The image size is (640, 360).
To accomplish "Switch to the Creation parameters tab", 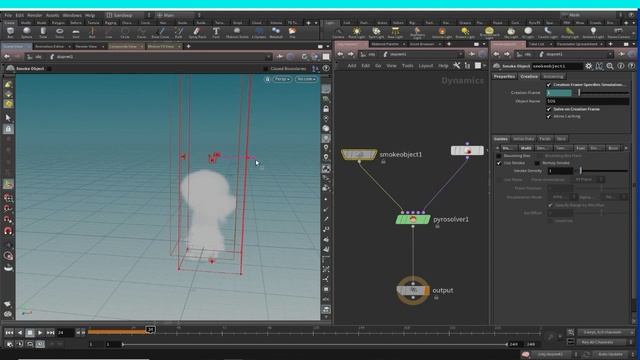I will coord(529,76).
